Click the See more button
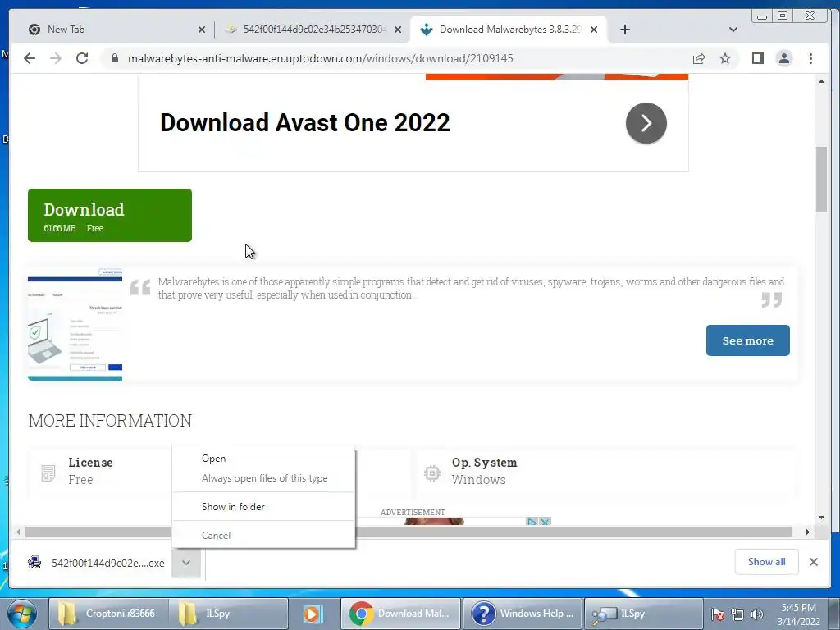Screen dimensions: 840x630 (747, 340)
